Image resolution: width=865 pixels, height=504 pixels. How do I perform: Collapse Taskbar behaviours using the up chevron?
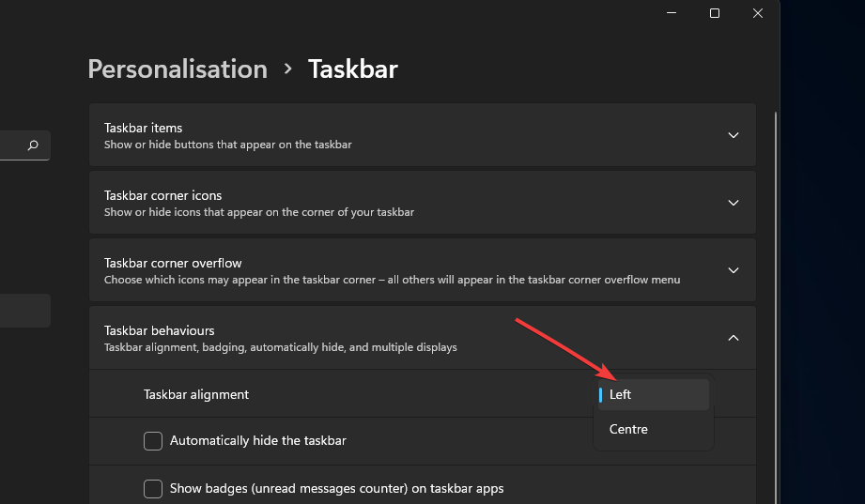click(x=734, y=338)
